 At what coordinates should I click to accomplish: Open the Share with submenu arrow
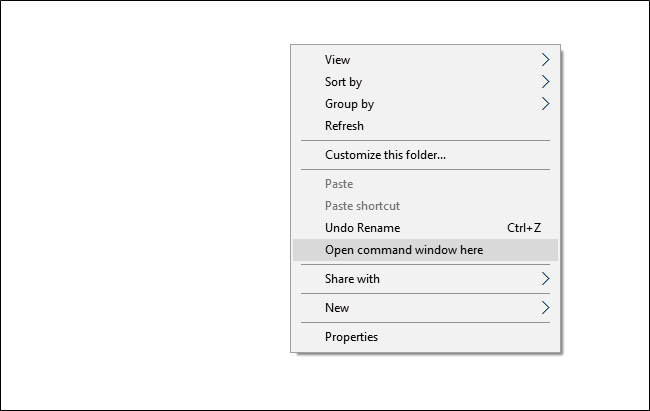point(546,279)
